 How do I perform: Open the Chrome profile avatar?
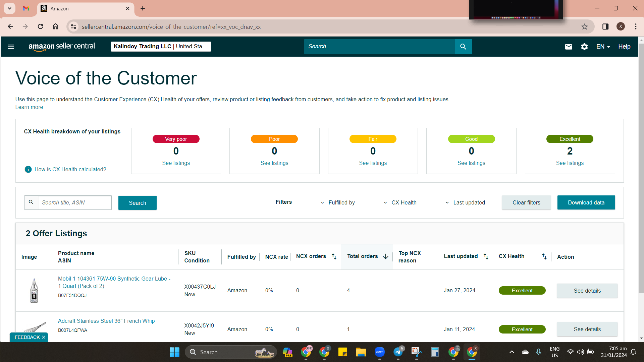621,26
